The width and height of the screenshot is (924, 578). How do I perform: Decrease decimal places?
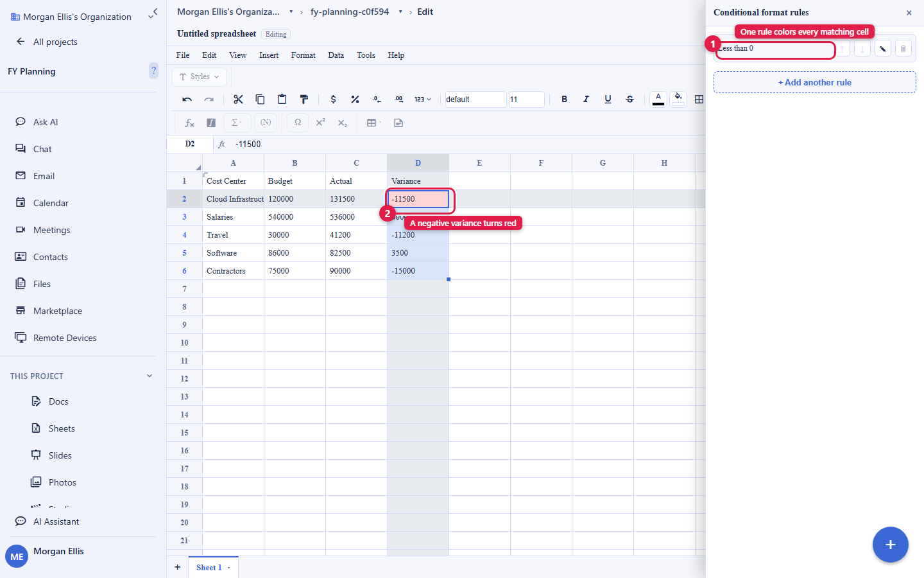(377, 100)
